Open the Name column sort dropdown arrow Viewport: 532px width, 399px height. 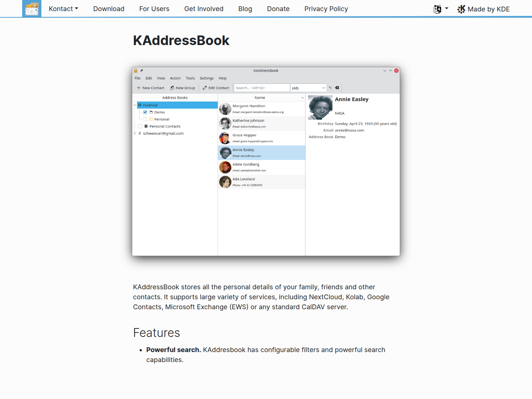tap(302, 98)
